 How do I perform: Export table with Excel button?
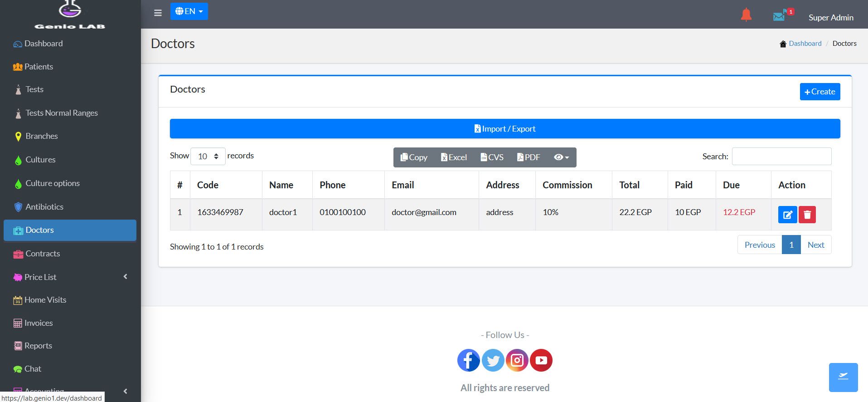coord(454,157)
